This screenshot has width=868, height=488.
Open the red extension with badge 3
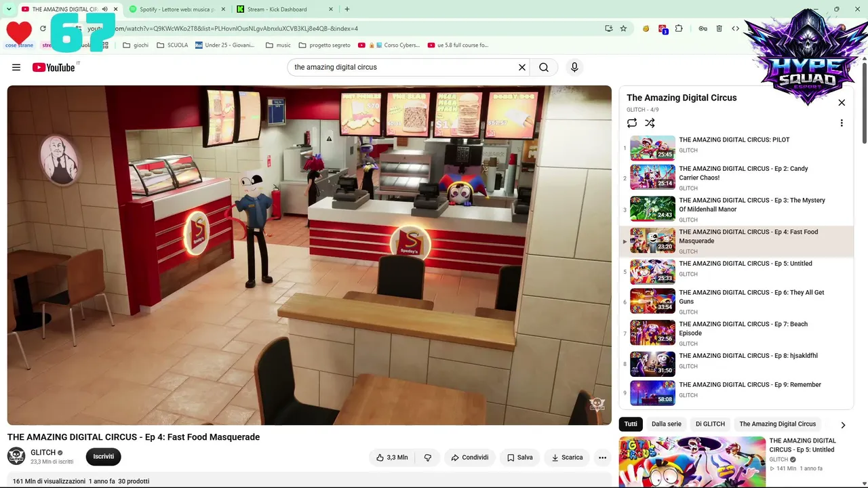point(663,29)
